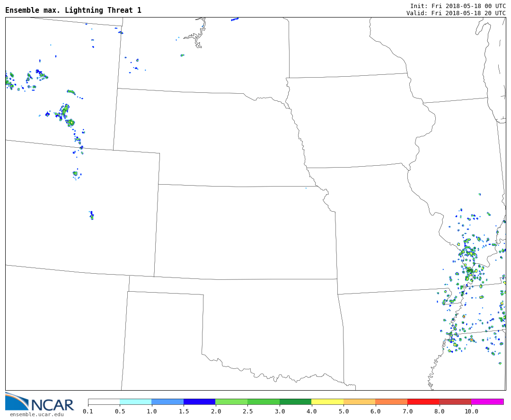This screenshot has height=420, width=511.
Task: Click the colorbar label '10.0'
Action: click(x=471, y=411)
